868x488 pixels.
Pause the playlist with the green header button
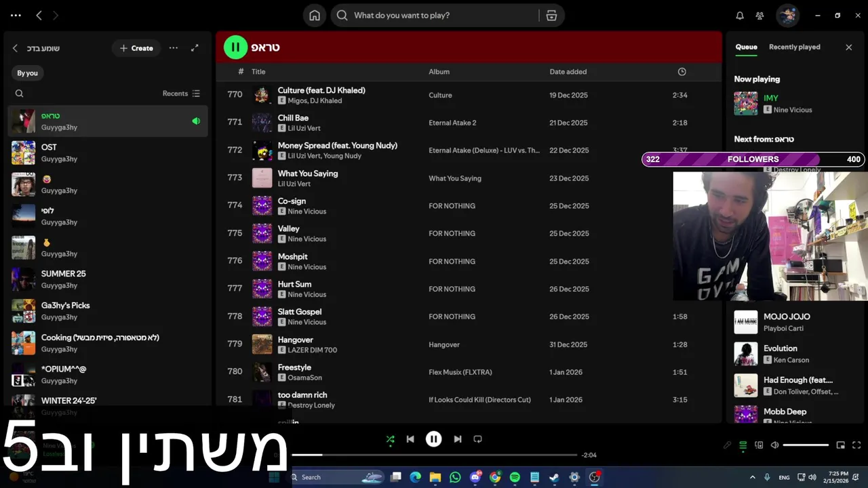(235, 47)
